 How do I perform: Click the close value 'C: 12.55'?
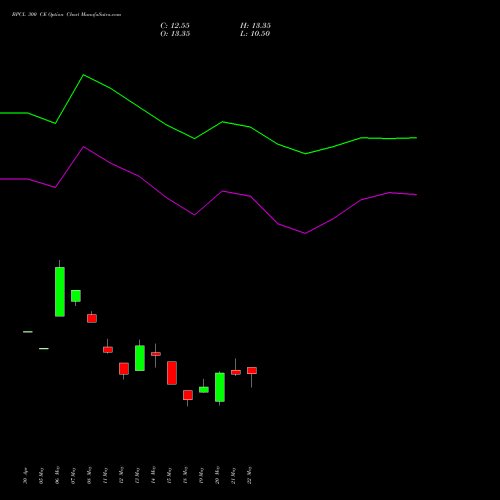tap(175, 26)
